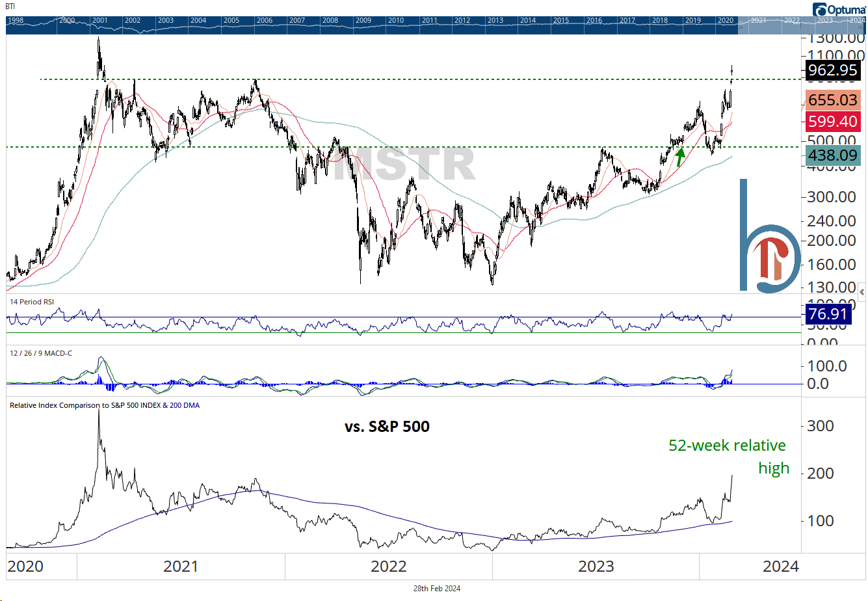The height and width of the screenshot is (601, 868).
Task: Jump to 2006 in the overview strip
Action: 265,20
